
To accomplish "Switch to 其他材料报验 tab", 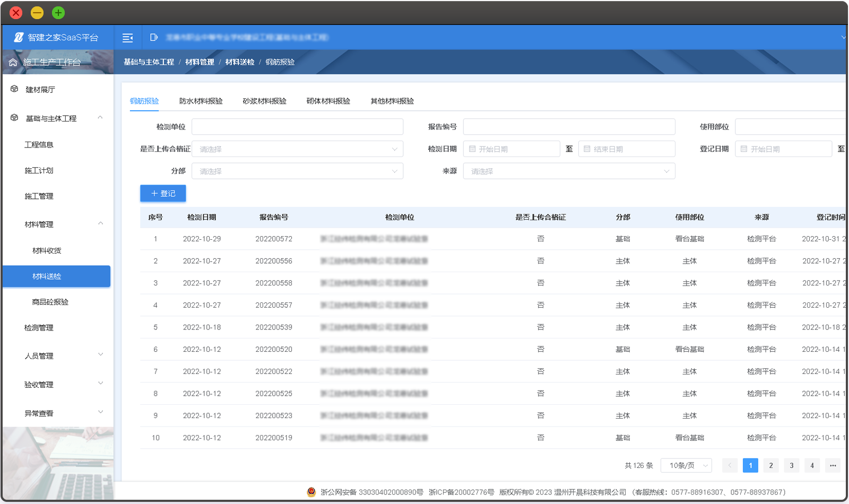I will click(392, 101).
